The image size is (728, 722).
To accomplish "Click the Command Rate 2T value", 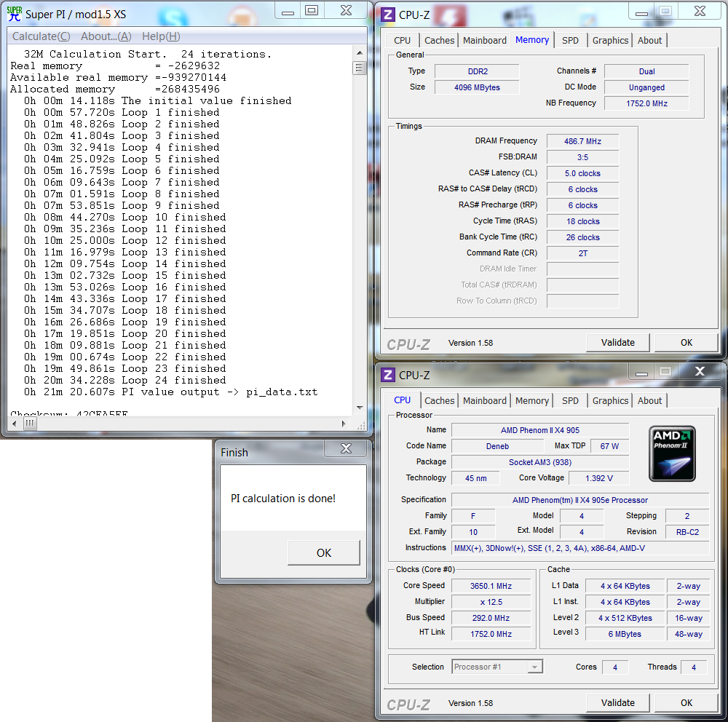I will (x=582, y=253).
